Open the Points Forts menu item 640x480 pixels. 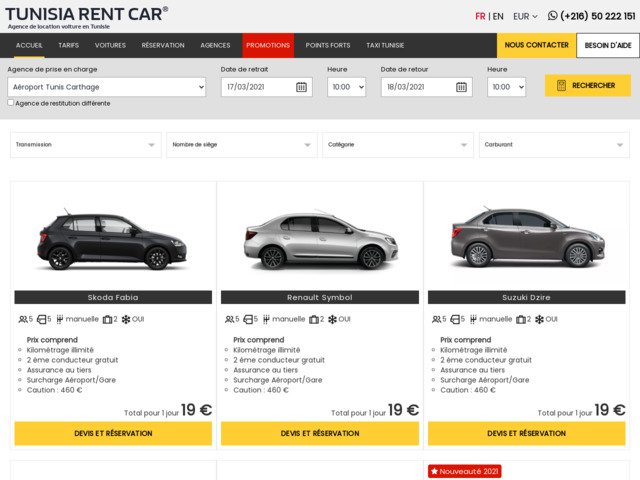pyautogui.click(x=328, y=45)
